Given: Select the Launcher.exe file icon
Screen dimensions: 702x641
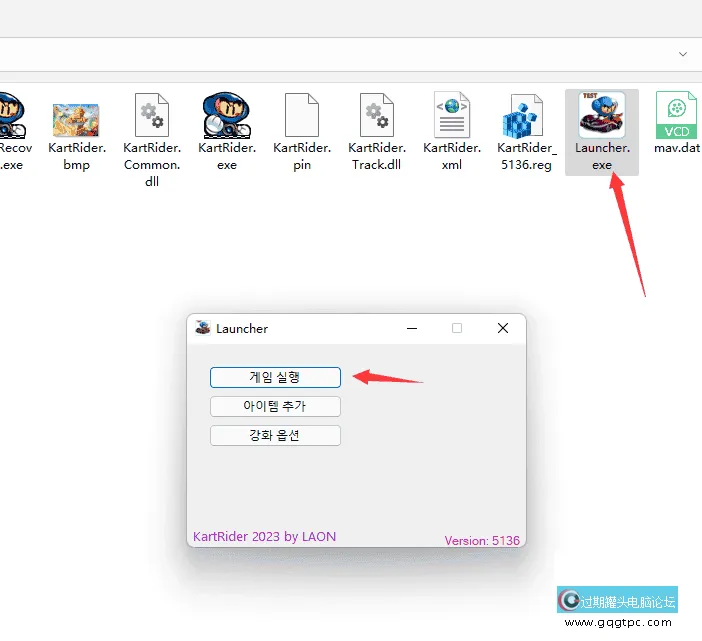Looking at the screenshot, I should pos(601,116).
